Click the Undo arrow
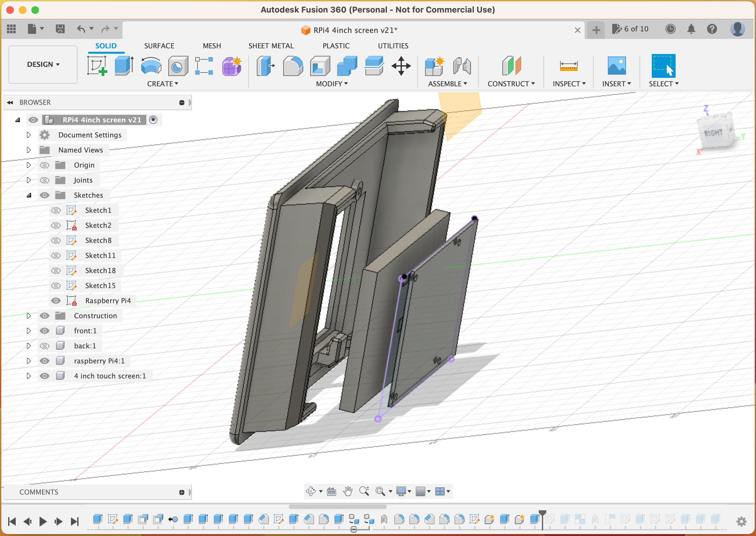The image size is (756, 536). pos(81,29)
